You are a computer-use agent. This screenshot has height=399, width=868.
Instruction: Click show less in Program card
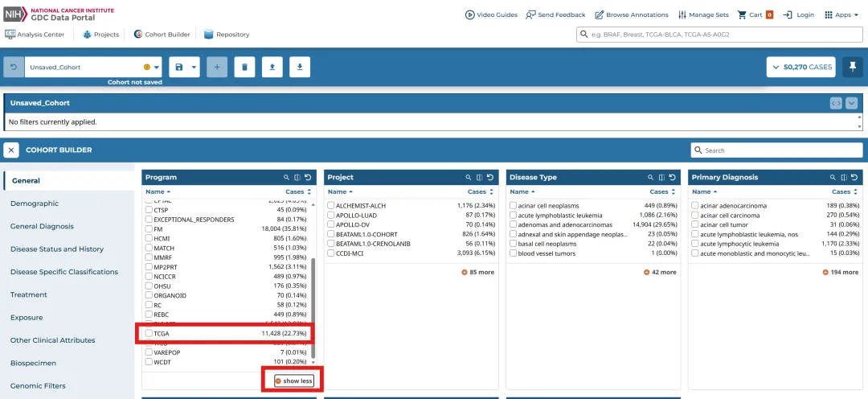coord(294,381)
